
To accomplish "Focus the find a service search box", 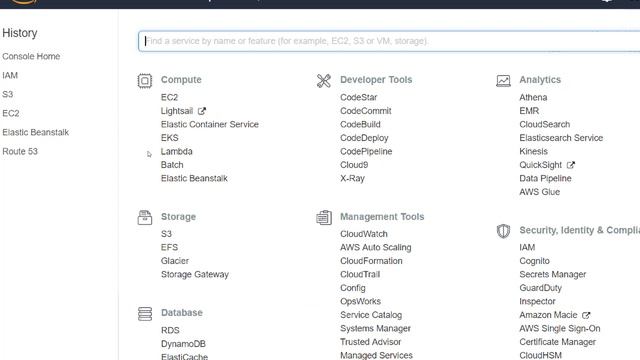I will click(389, 41).
